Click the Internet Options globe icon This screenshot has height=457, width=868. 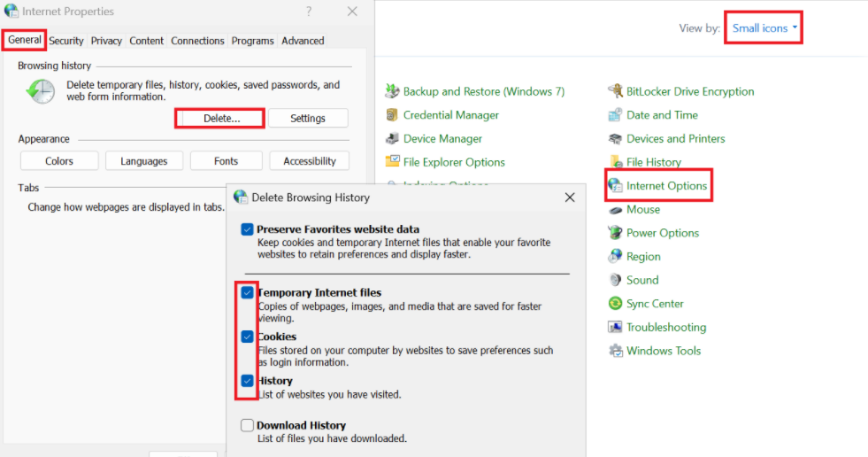pyautogui.click(x=615, y=186)
